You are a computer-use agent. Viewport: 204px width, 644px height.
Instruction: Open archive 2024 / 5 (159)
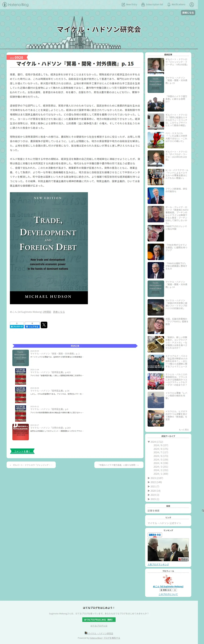(161, 460)
